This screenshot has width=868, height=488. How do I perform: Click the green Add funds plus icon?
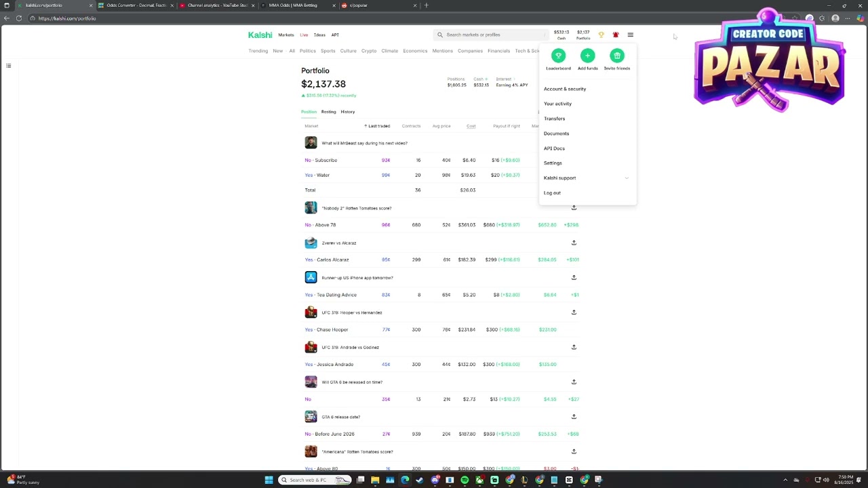tap(587, 56)
